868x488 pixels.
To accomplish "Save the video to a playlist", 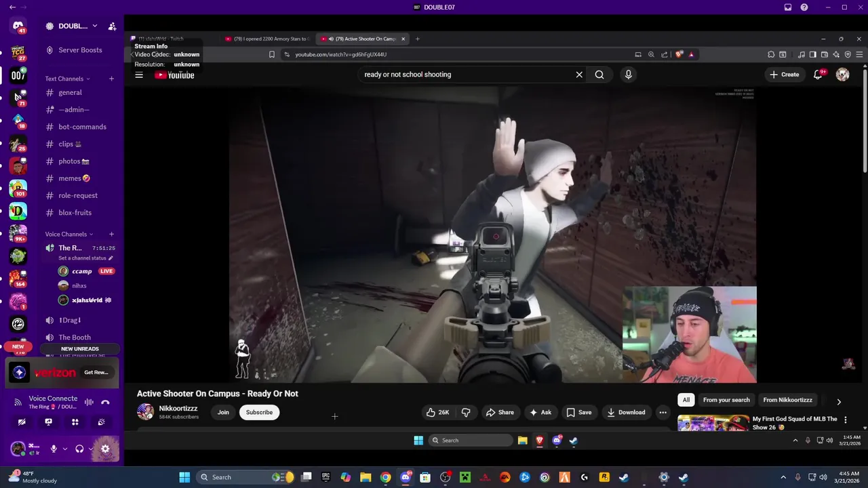I will pos(579,412).
